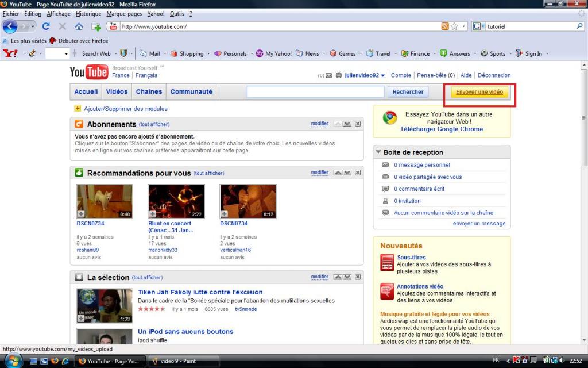Click Sign In on the Yahoo toolbar
This screenshot has width=588, height=368.
point(529,53)
